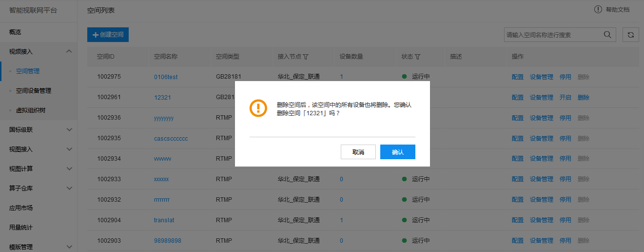Image resolution: width=644 pixels, height=252 pixels.
Task: Click the search magnifier icon
Action: 607,35
